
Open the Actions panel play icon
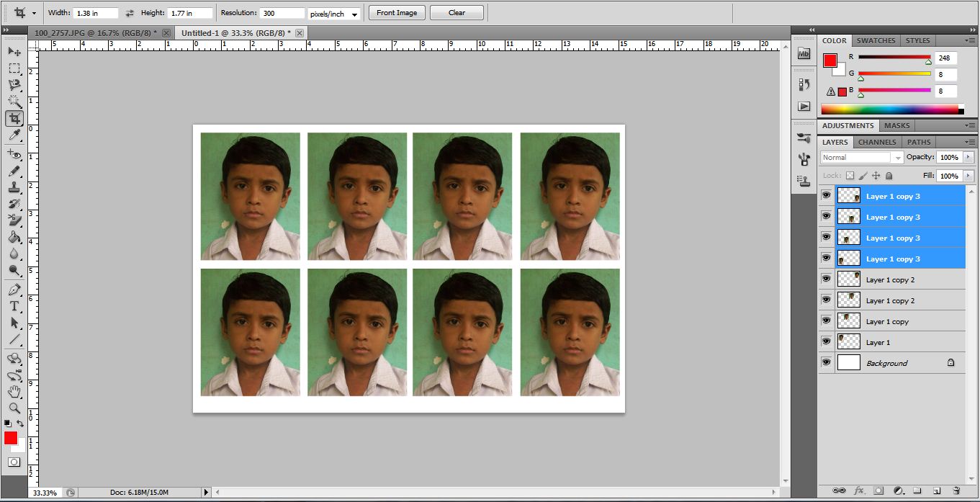pos(804,107)
